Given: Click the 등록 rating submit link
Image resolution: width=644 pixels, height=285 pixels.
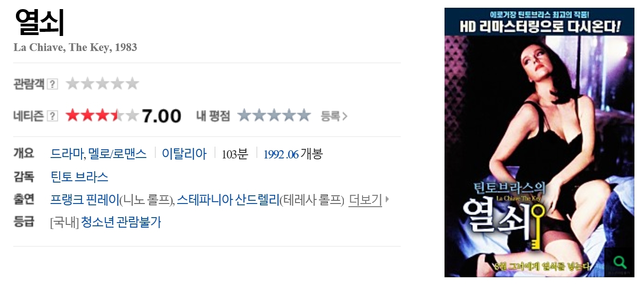Looking at the screenshot, I should point(334,116).
